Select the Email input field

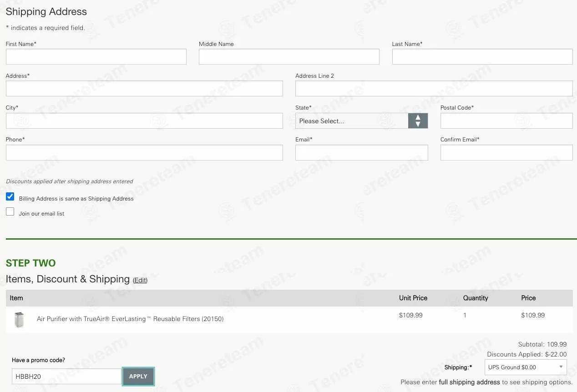362,152
